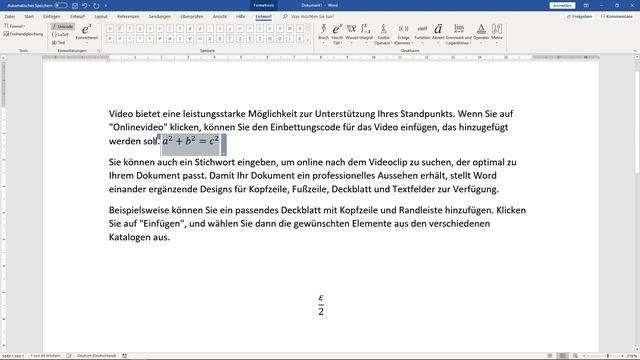Open the Konvertierungen group dialog launcher
Viewport: 640px width, 360px height.
click(98, 51)
